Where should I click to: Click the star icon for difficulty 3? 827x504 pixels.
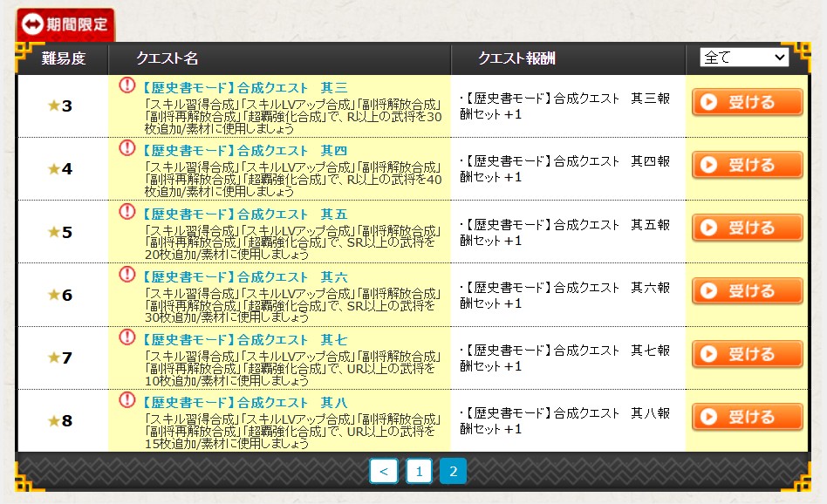click(53, 106)
